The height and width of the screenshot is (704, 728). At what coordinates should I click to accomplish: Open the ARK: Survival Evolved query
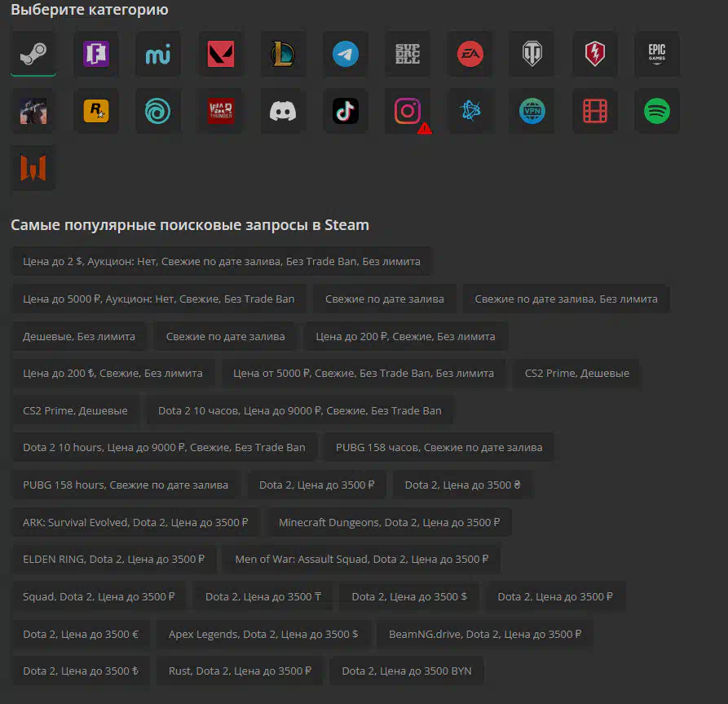[x=135, y=522]
